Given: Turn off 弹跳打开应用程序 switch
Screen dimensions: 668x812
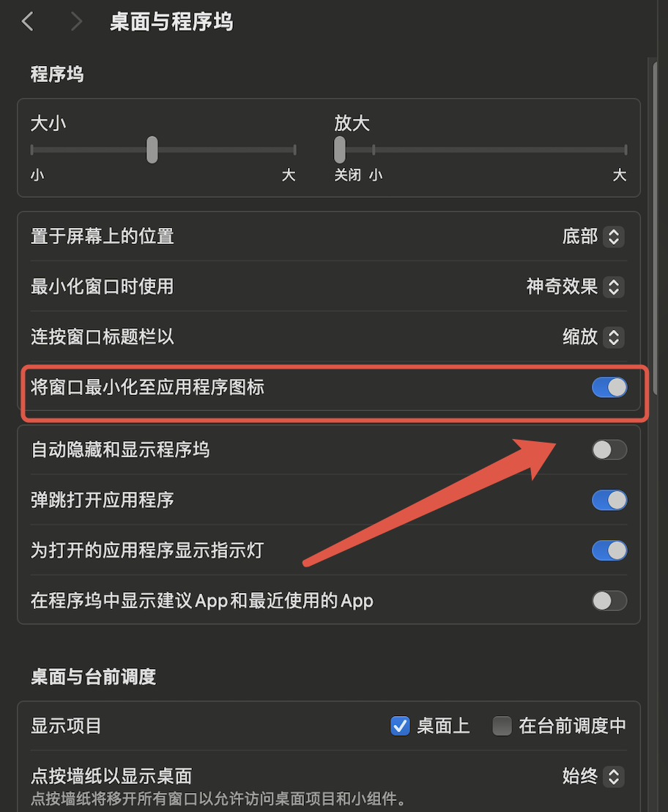Looking at the screenshot, I should point(609,501).
